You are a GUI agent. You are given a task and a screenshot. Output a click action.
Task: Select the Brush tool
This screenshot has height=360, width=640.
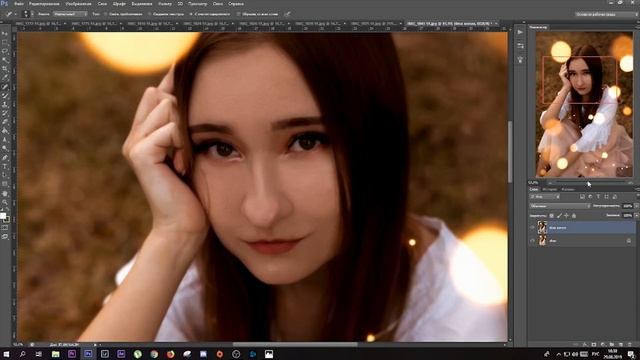[4, 96]
